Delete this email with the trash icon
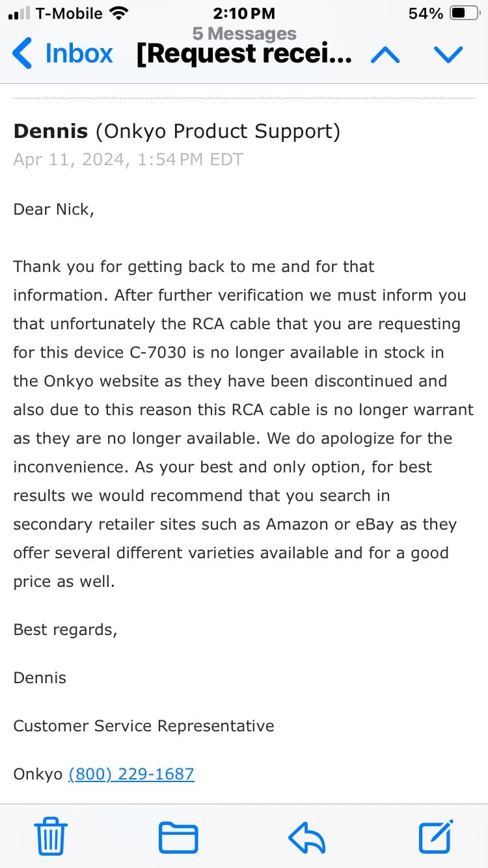This screenshot has height=868, width=488. point(50,835)
